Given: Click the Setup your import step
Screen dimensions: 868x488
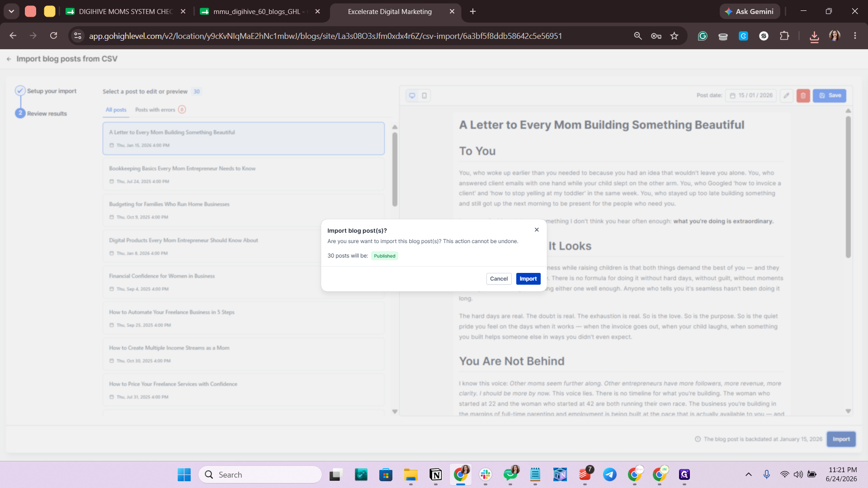Looking at the screenshot, I should [x=46, y=91].
